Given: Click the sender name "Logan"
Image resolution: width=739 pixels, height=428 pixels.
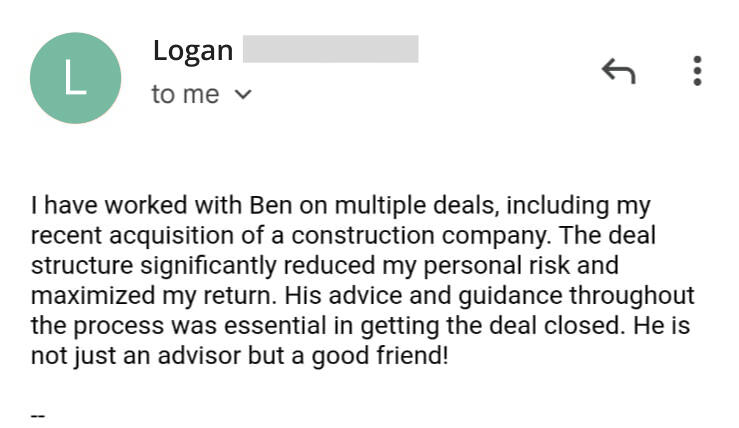Looking at the screenshot, I should [193, 50].
